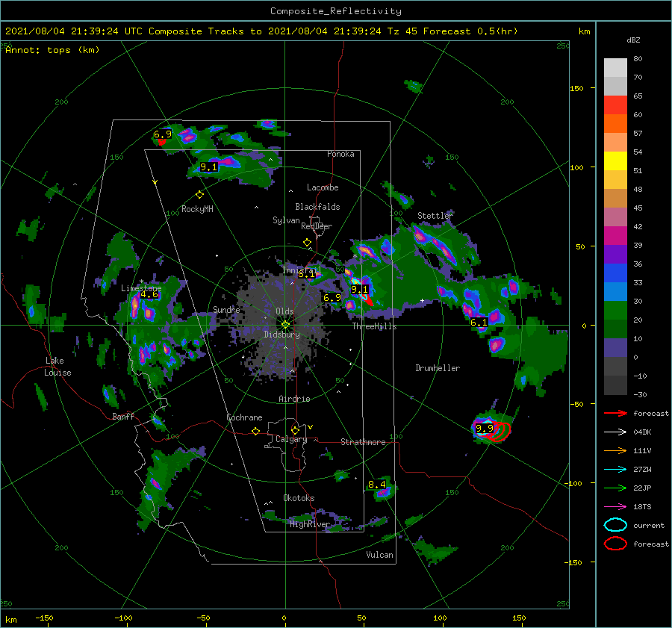Viewport: 672px width, 628px height.
Task: Click the Cochrane label
Action: tap(244, 417)
